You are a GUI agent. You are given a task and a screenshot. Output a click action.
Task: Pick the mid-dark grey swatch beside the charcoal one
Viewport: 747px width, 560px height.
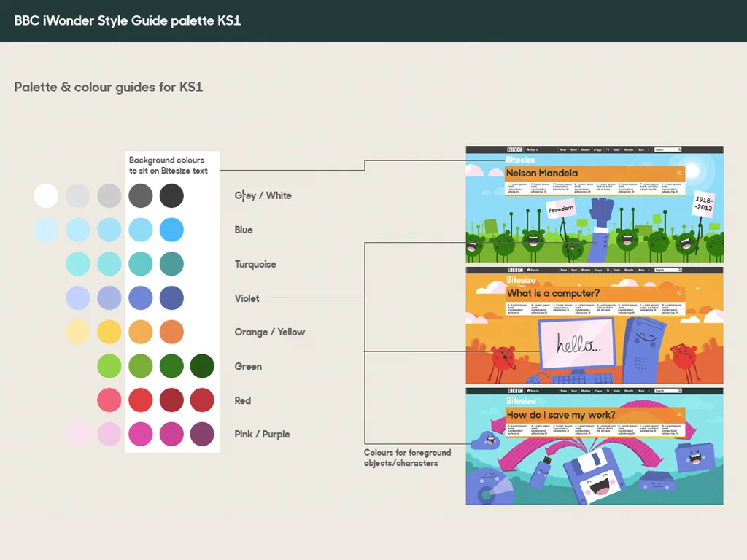141,195
